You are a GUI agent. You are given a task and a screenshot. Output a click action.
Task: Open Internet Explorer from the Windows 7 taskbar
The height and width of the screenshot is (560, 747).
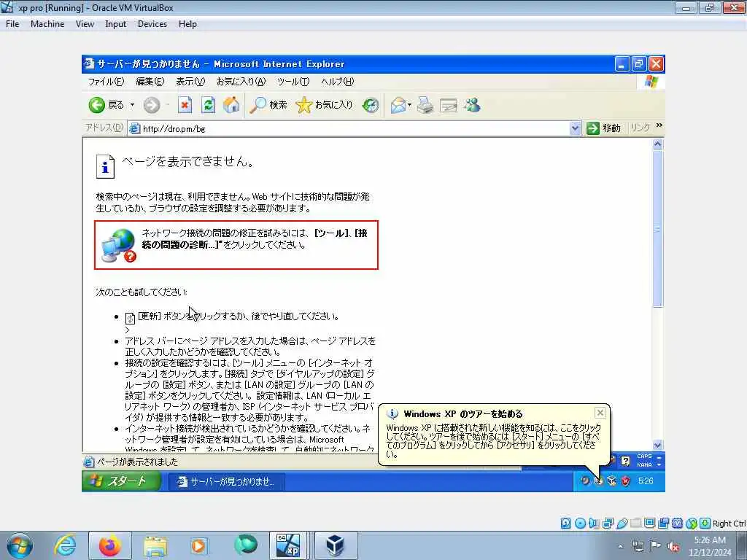(65, 545)
